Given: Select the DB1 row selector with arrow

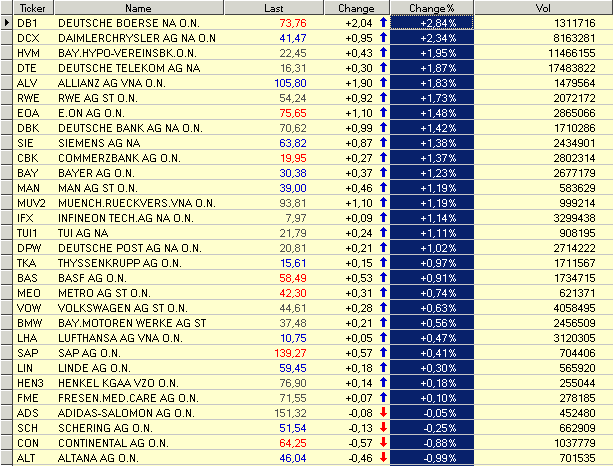Looking at the screenshot, I should [7, 23].
